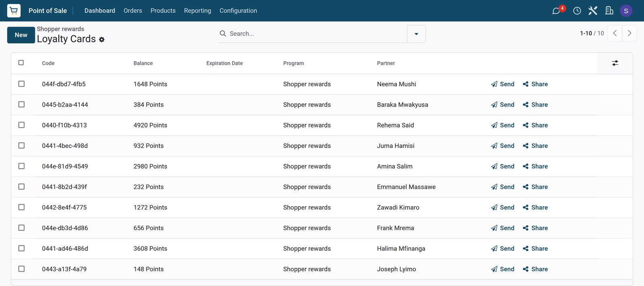
Task: Open the developer tools wrench icon
Action: (x=593, y=11)
